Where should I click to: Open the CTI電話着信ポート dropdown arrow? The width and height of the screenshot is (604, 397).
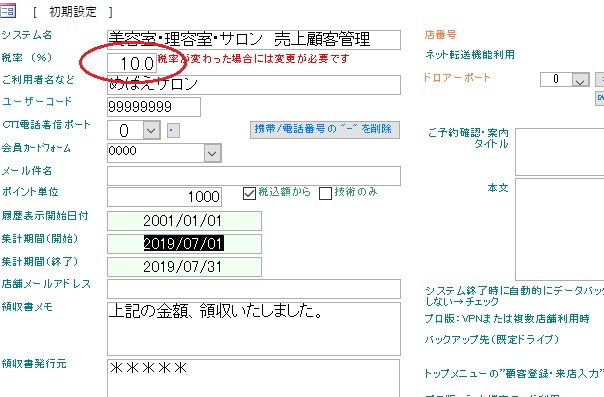coord(151,131)
